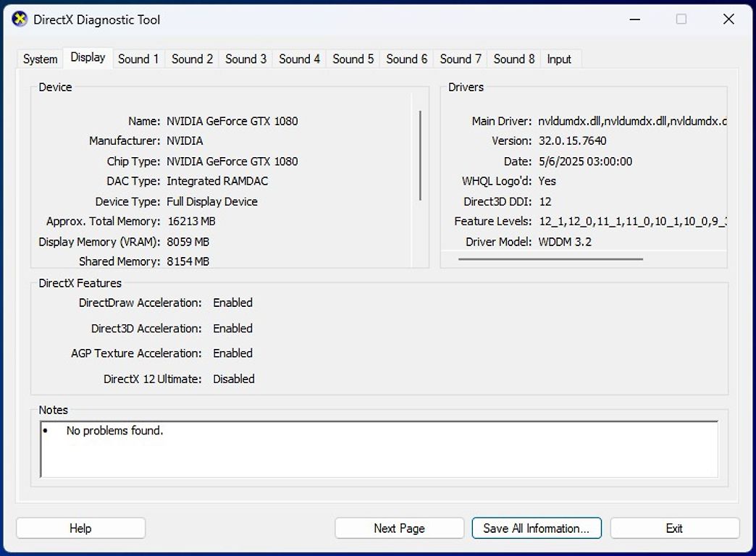Select the device name NVIDIA GeForce GTX 1080

232,121
